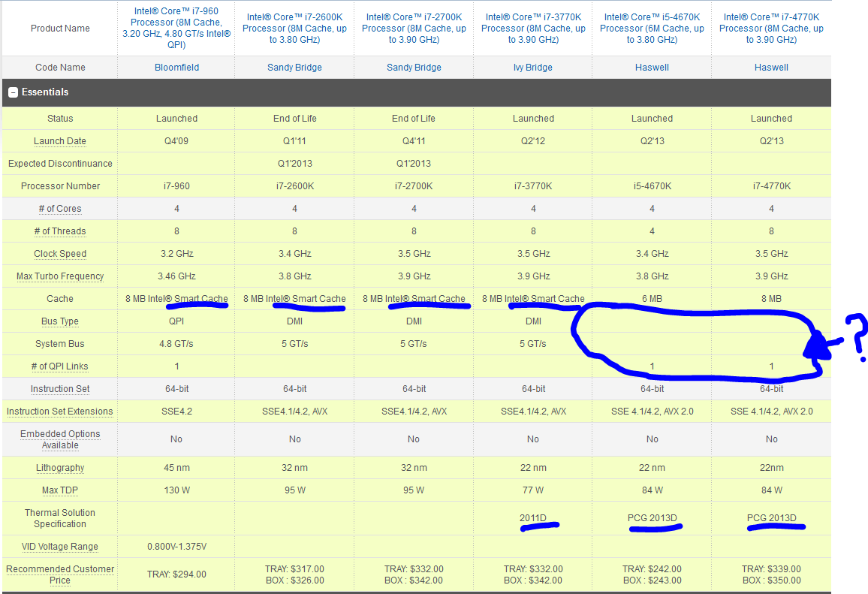Screen dimensions: 868x594
Task: Click the Launch Date row label
Action: point(60,141)
